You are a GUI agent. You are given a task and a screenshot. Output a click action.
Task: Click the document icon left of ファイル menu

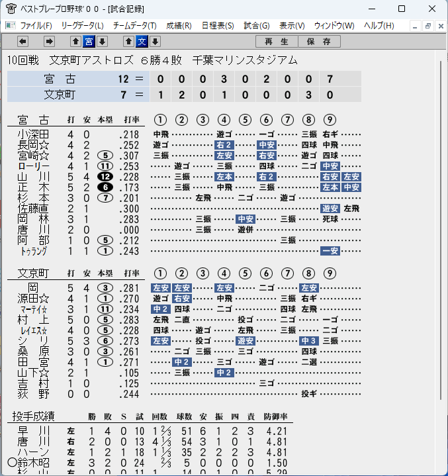point(11,26)
